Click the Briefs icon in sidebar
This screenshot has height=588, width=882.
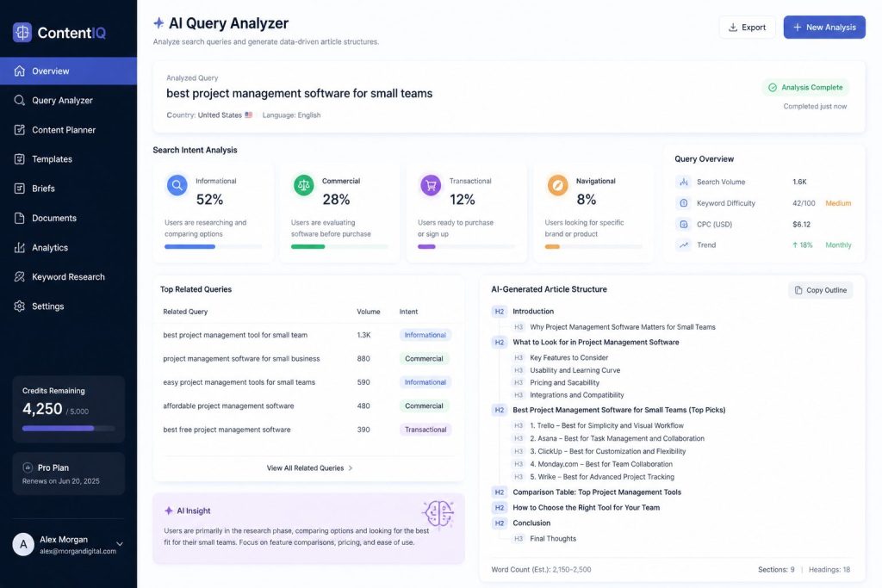20,189
